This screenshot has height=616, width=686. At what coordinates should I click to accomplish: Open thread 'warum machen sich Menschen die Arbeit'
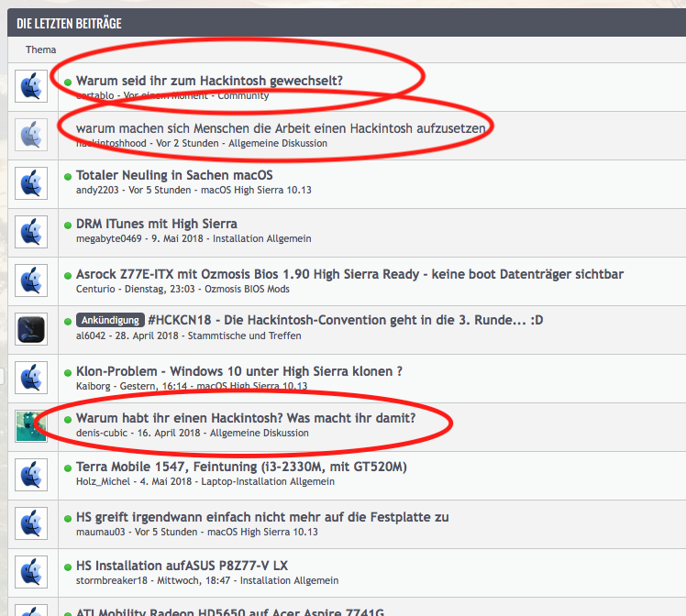[x=281, y=128]
